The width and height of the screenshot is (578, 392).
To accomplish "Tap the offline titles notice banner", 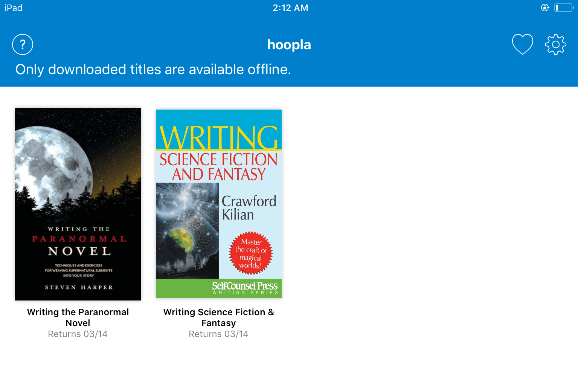I will tap(153, 70).
